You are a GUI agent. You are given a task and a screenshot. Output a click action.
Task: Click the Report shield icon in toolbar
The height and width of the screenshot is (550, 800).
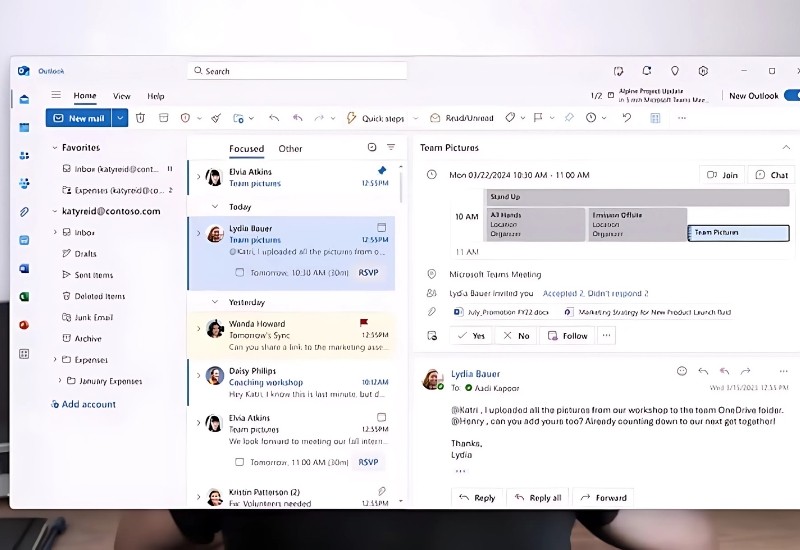[x=185, y=118]
